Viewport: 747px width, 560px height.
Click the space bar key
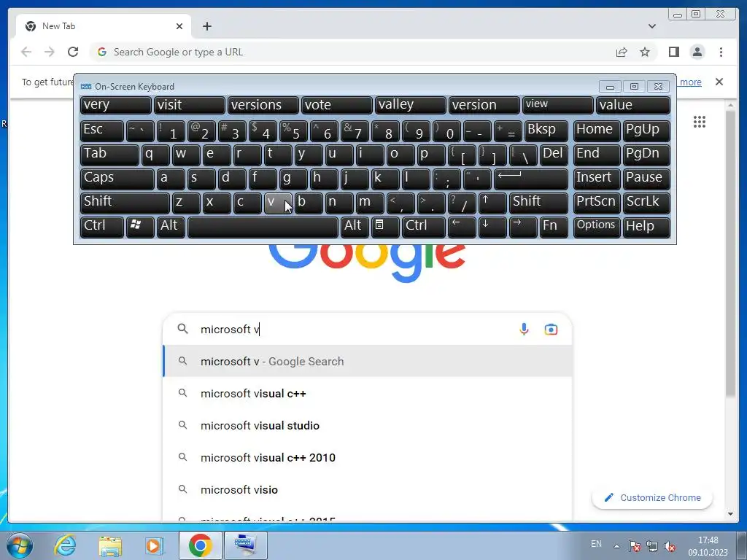[263, 226]
